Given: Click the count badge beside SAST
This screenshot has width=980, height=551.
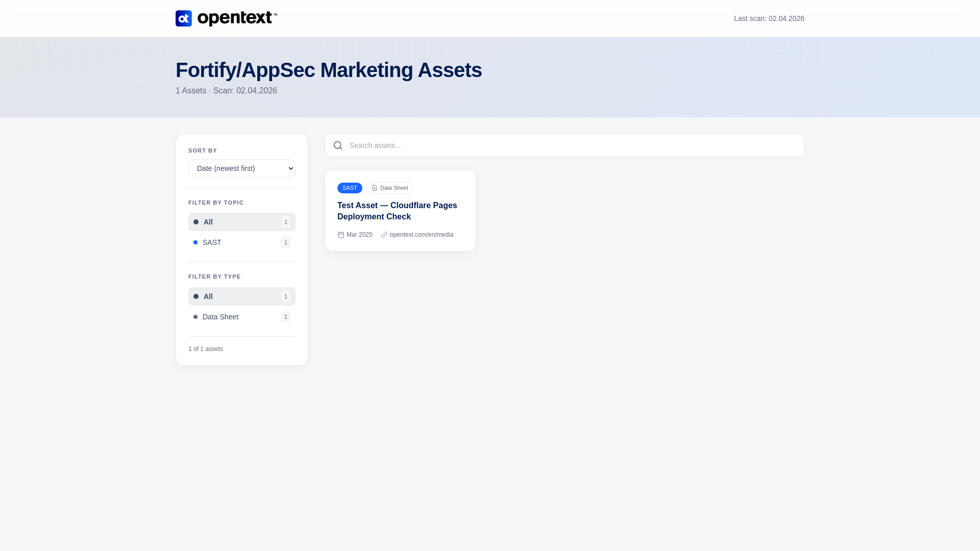Looking at the screenshot, I should coord(286,242).
